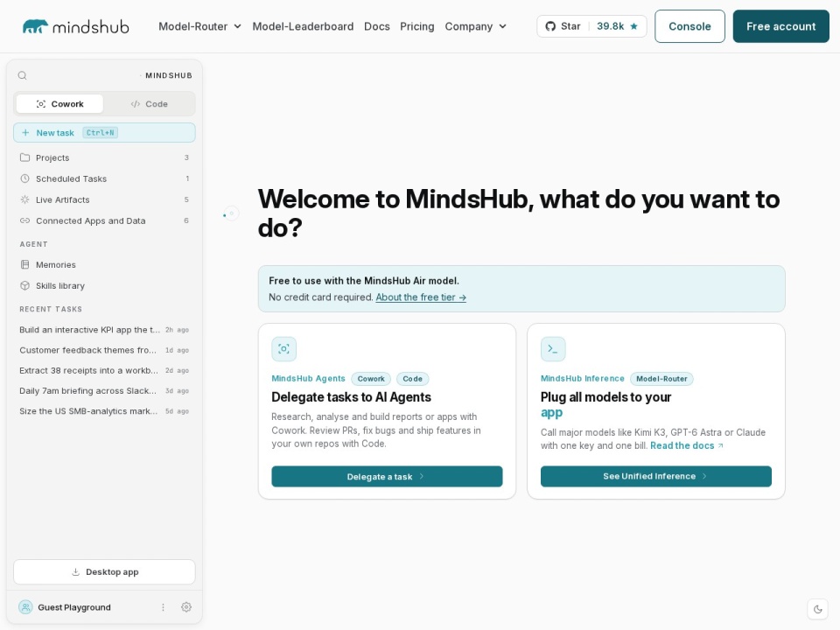
Task: Click the Desktop app download icon
Action: click(x=75, y=571)
